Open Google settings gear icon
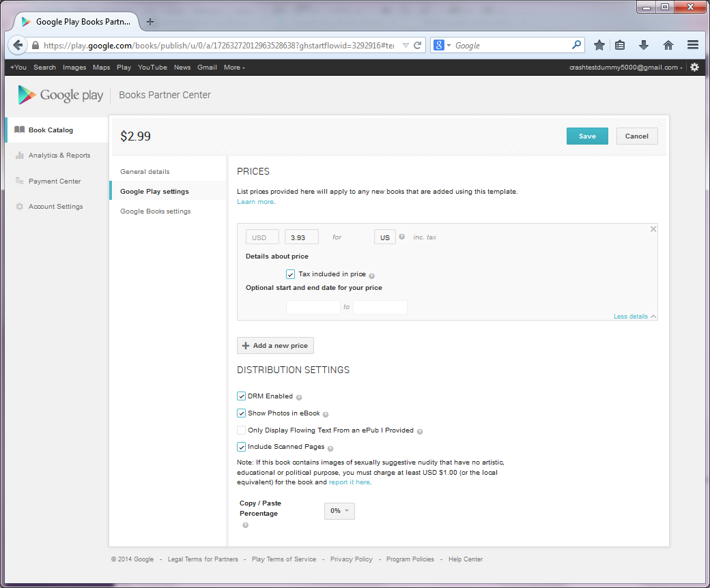The height and width of the screenshot is (588, 710). [694, 68]
